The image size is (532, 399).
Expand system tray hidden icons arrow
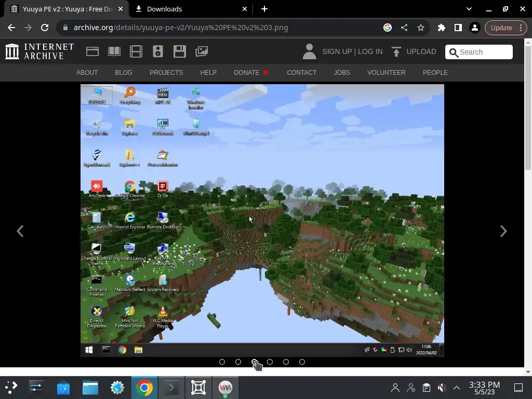(457, 388)
